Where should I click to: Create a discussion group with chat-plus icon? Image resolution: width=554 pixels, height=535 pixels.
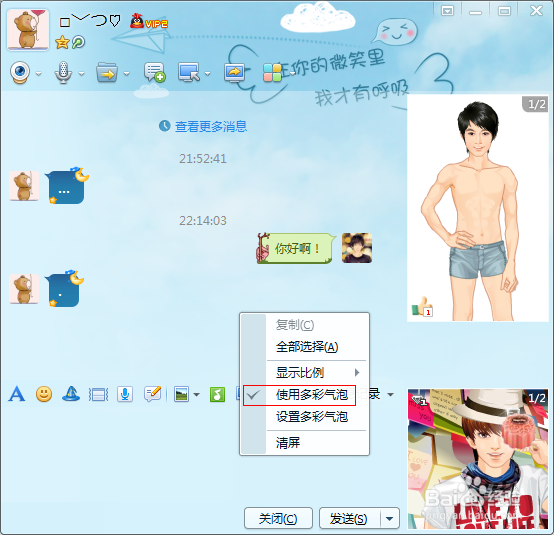pos(154,72)
